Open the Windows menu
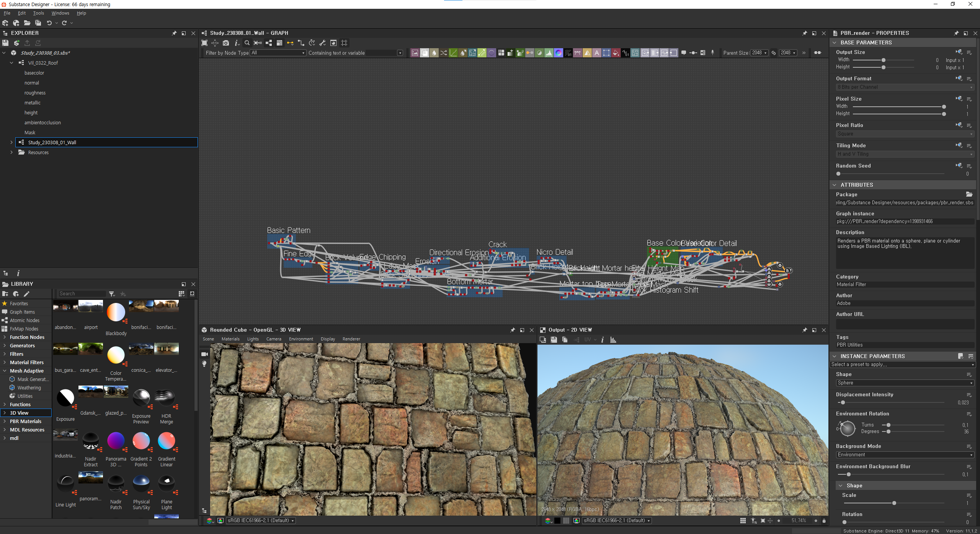980x534 pixels. coord(60,13)
